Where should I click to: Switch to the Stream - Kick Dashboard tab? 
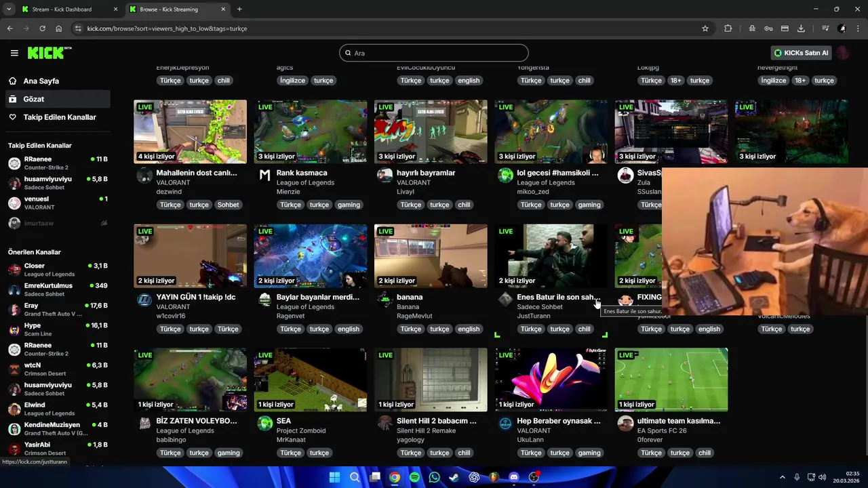click(x=68, y=9)
